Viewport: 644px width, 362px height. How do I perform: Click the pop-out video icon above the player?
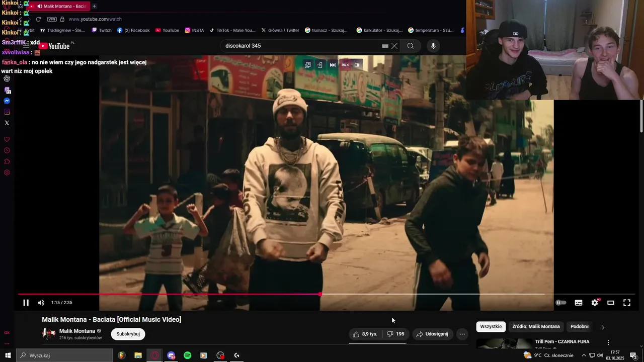308,65
